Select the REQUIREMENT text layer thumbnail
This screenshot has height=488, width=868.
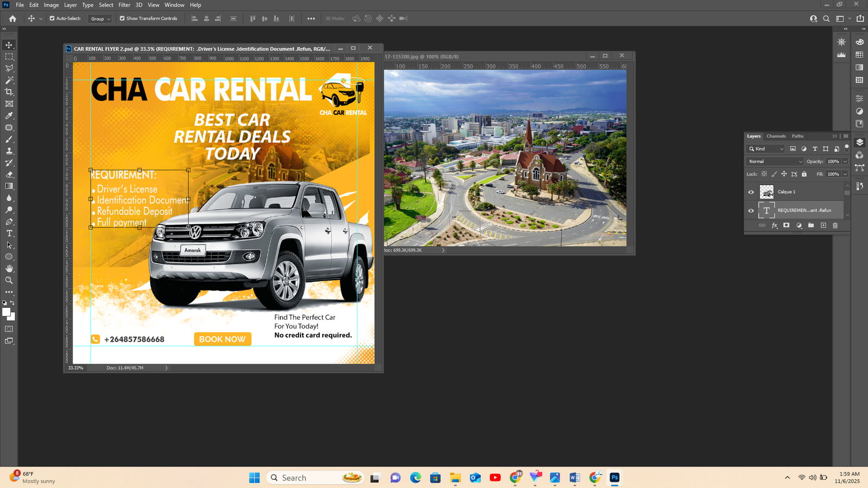click(766, 211)
